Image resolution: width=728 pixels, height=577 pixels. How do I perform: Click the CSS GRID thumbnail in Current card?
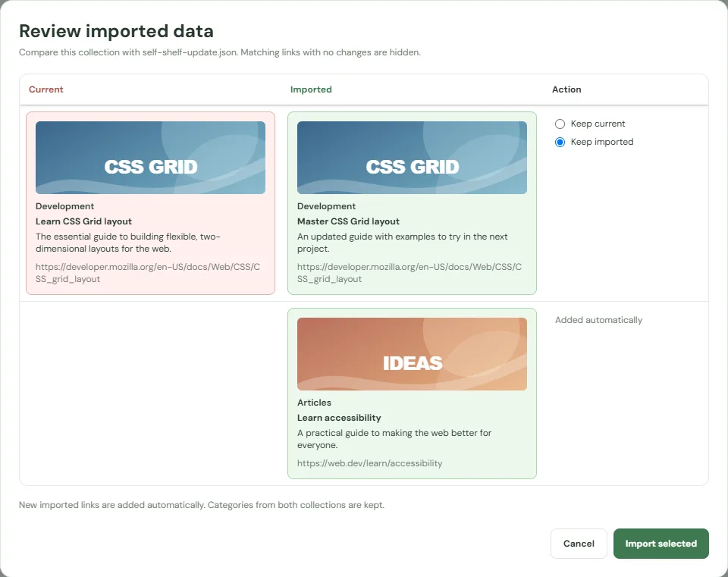pyautogui.click(x=150, y=158)
